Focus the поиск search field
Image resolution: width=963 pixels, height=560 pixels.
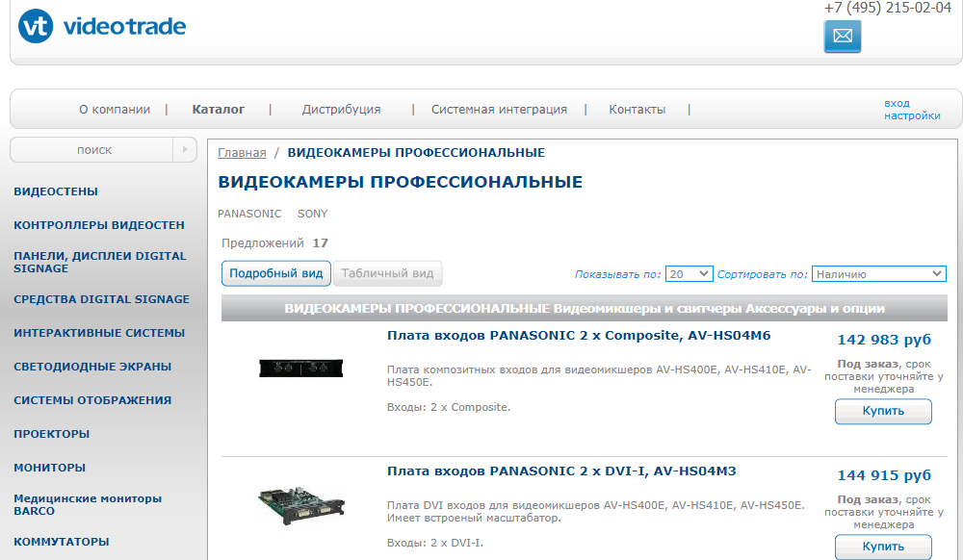click(92, 150)
